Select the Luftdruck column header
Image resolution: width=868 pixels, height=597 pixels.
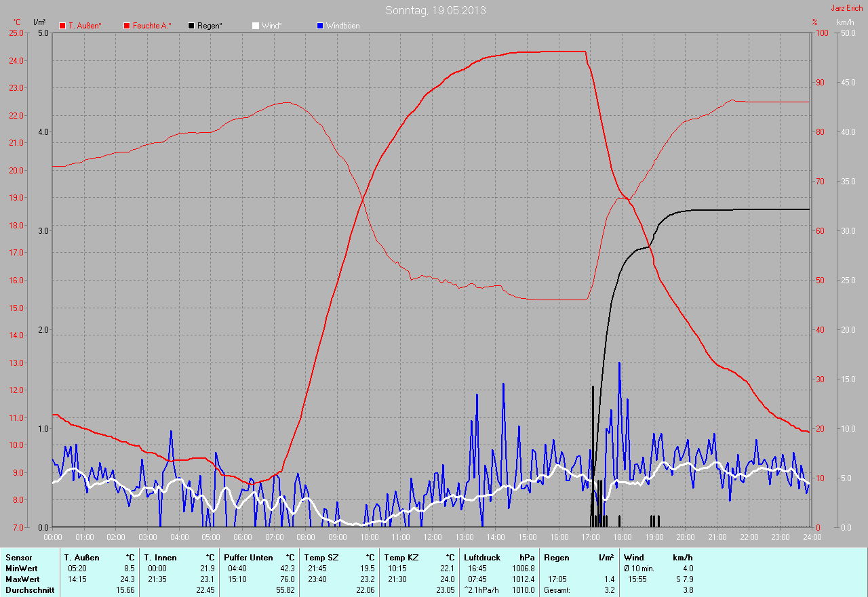pos(481,558)
